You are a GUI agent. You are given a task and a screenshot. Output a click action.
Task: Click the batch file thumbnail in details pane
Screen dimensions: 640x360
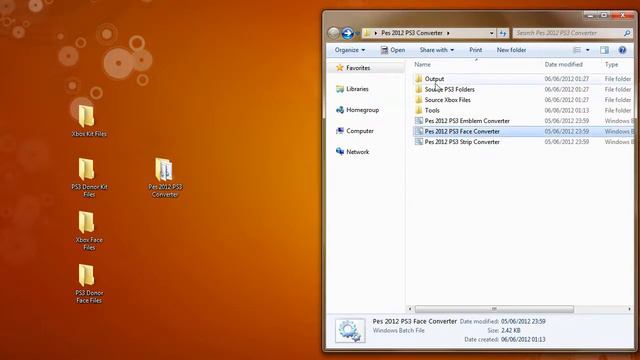click(x=350, y=330)
